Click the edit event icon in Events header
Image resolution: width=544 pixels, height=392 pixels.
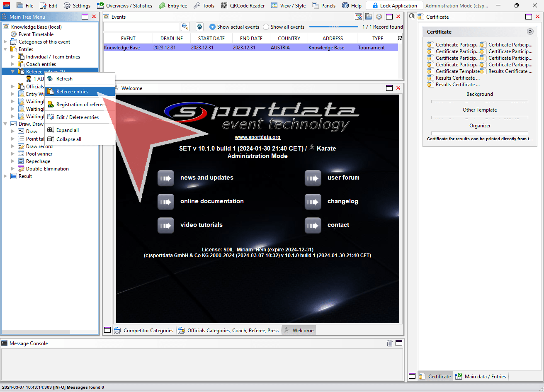(x=359, y=17)
